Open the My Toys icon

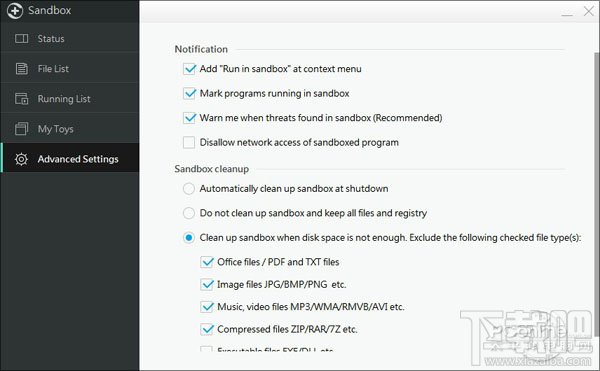(x=21, y=129)
